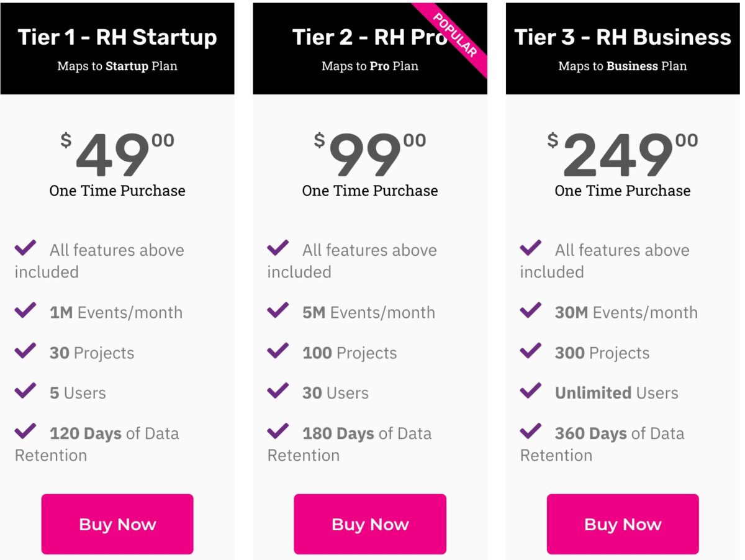Select the Tier 1 - RH Startup header
Image resolution: width=745 pixels, height=560 pixels.
tap(117, 37)
